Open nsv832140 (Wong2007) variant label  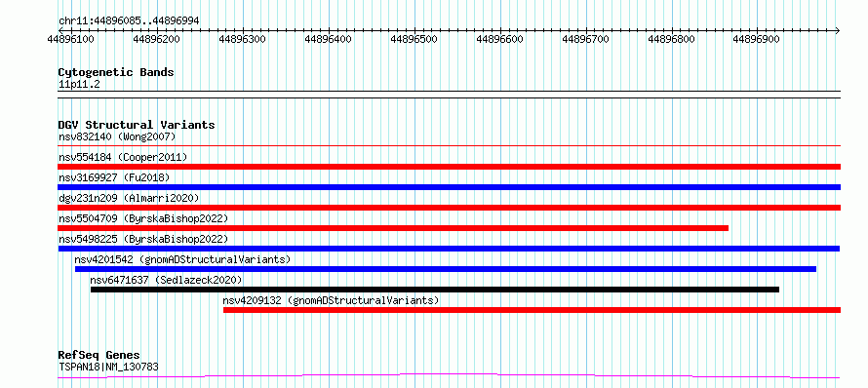pyautogui.click(x=117, y=136)
